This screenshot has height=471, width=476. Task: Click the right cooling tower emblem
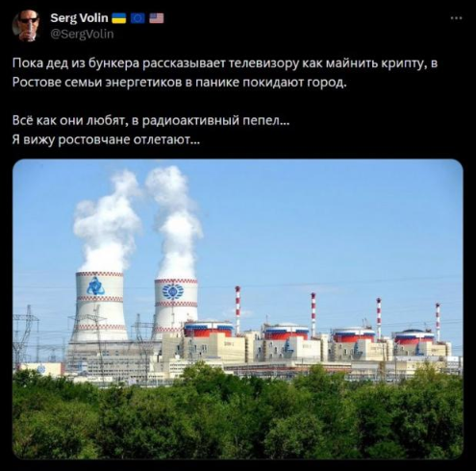coord(173,291)
